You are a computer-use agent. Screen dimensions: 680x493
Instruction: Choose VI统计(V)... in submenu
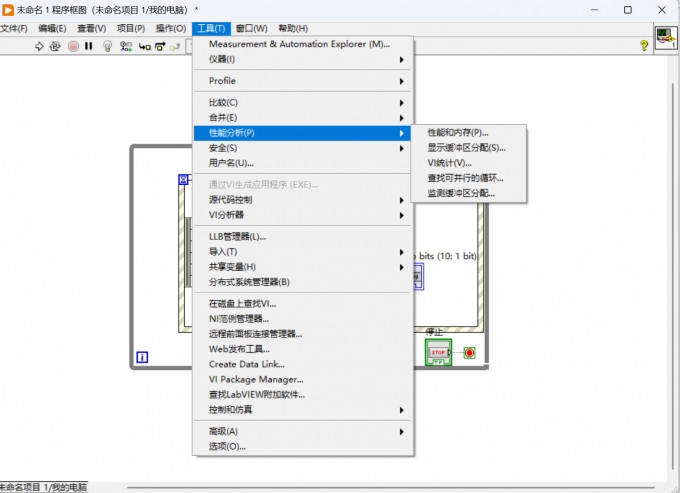(469, 163)
